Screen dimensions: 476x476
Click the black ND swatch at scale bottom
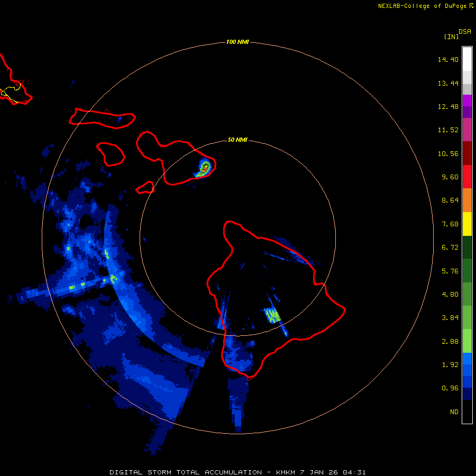467,411
